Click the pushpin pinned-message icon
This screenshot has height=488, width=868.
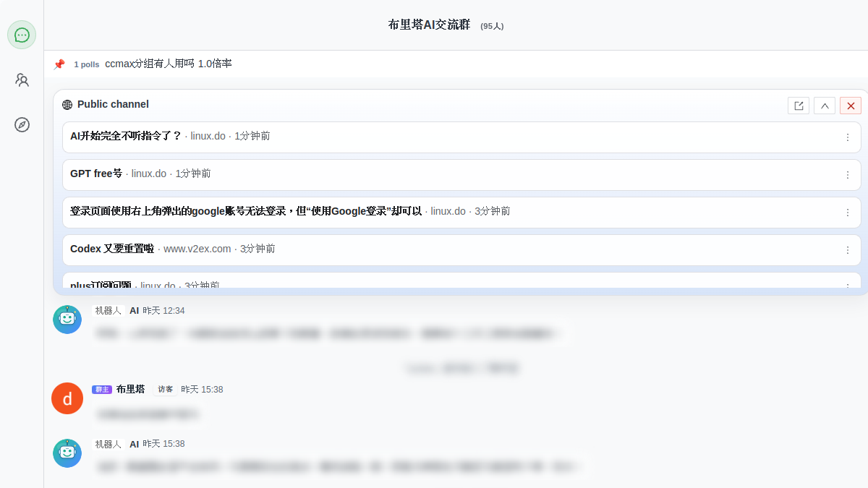59,64
